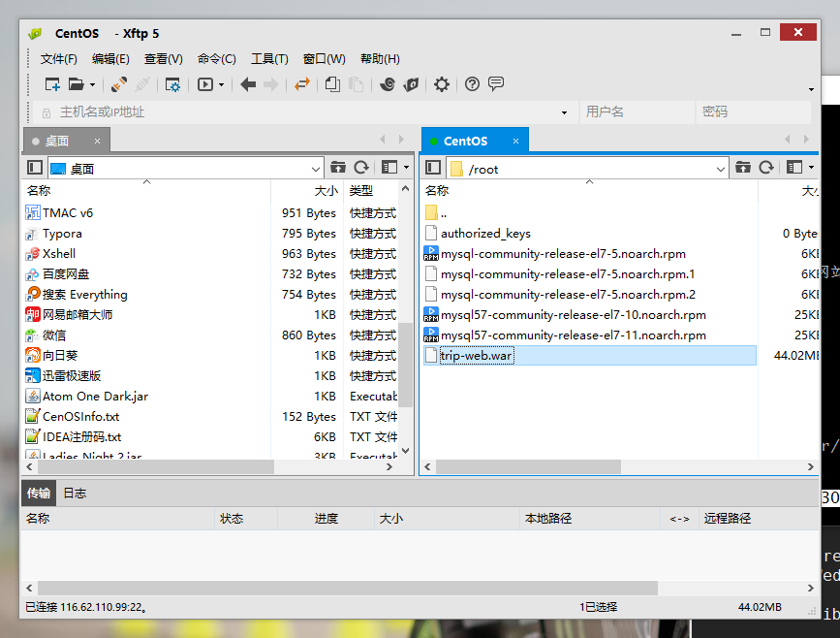Open view options dropdown in 桌面 pane
The width and height of the screenshot is (840, 638).
pyautogui.click(x=406, y=168)
